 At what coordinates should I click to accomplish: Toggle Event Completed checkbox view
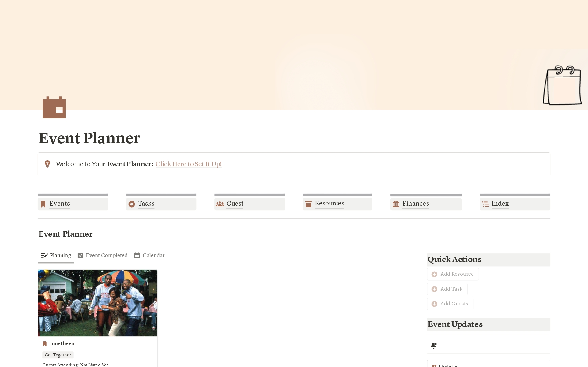[x=102, y=255]
